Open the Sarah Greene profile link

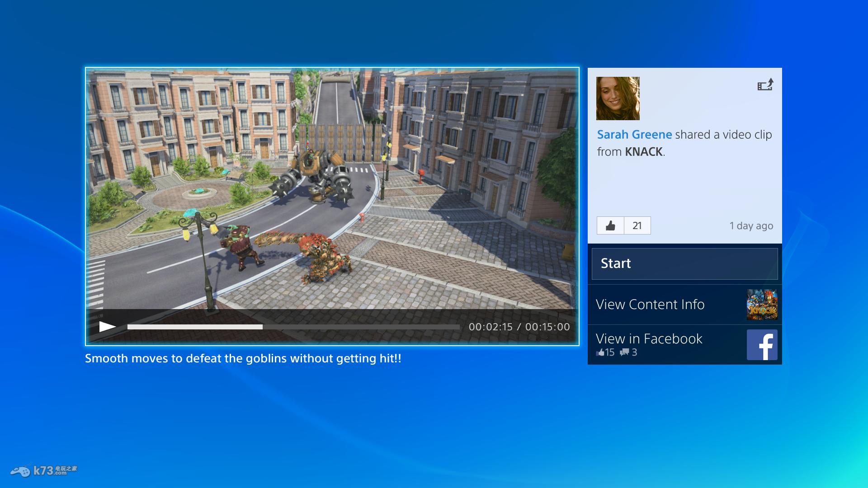pyautogui.click(x=634, y=135)
